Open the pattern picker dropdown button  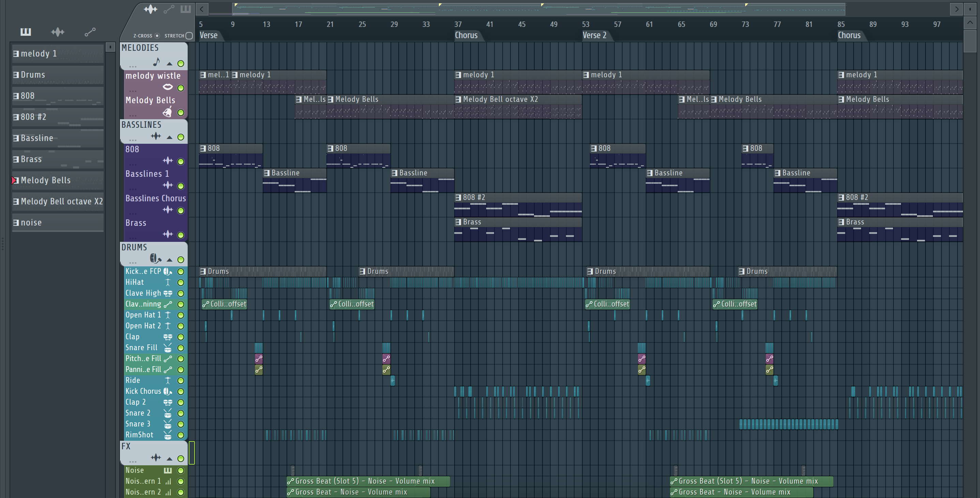coord(110,47)
